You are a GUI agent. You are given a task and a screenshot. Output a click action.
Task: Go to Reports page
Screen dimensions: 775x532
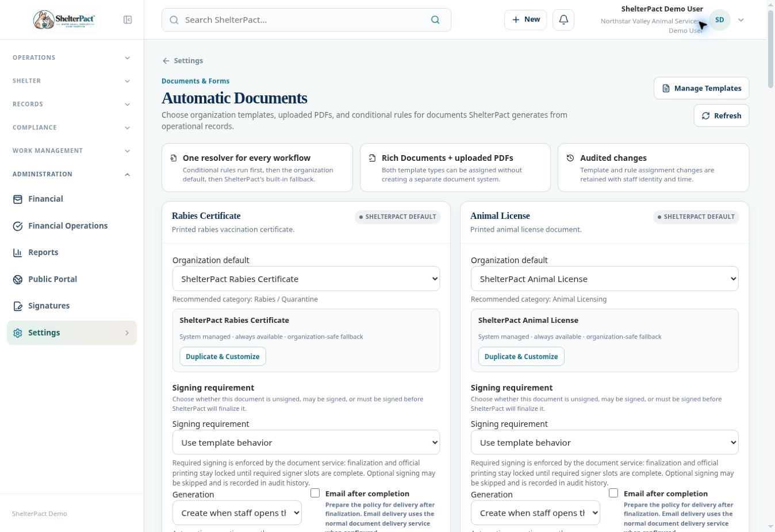tap(72, 252)
